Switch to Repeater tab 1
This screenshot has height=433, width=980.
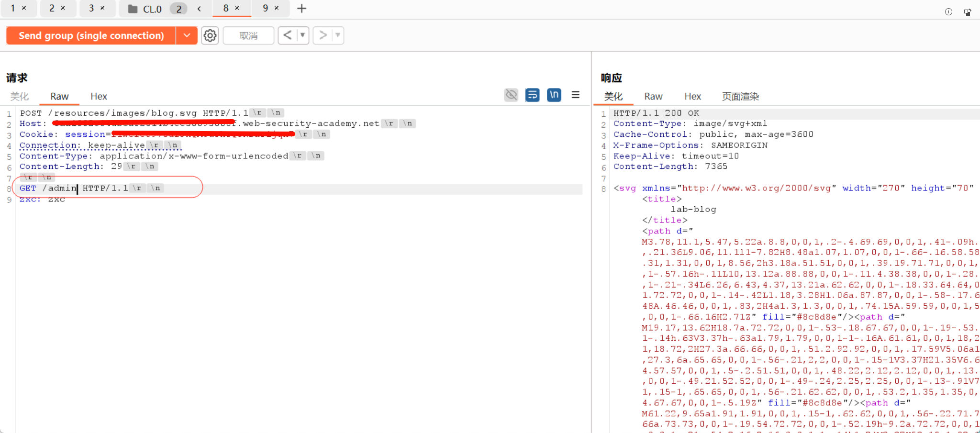[x=13, y=8]
